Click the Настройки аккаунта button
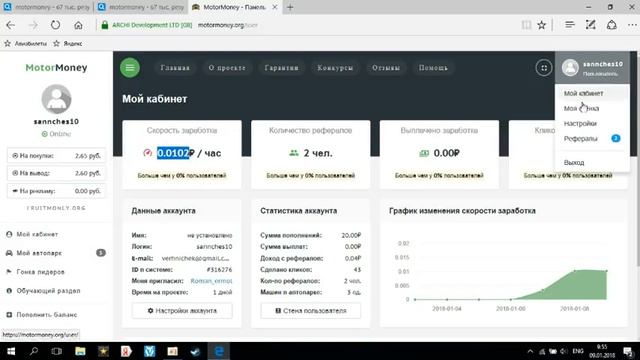640x360 pixels. point(182,311)
